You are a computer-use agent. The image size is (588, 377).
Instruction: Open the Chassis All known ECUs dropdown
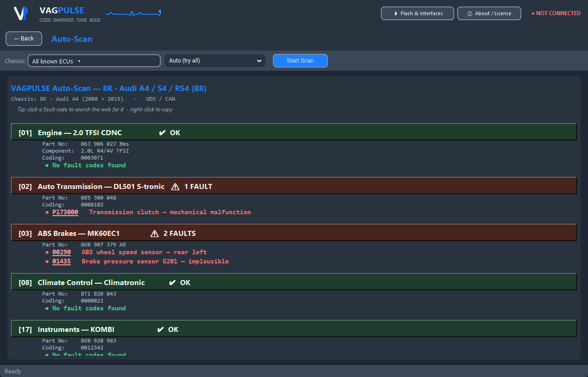[x=94, y=61]
